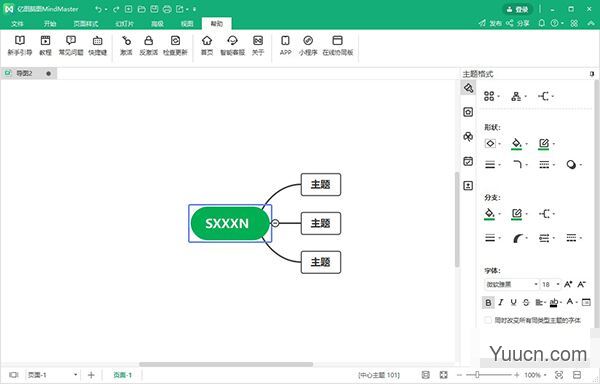The image size is (600, 384).
Task: Open shape shadow dropdown
Action: [574, 164]
